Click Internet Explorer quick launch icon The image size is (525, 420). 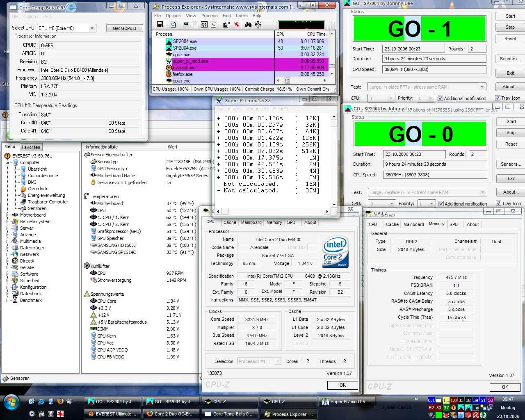pyautogui.click(x=41, y=401)
